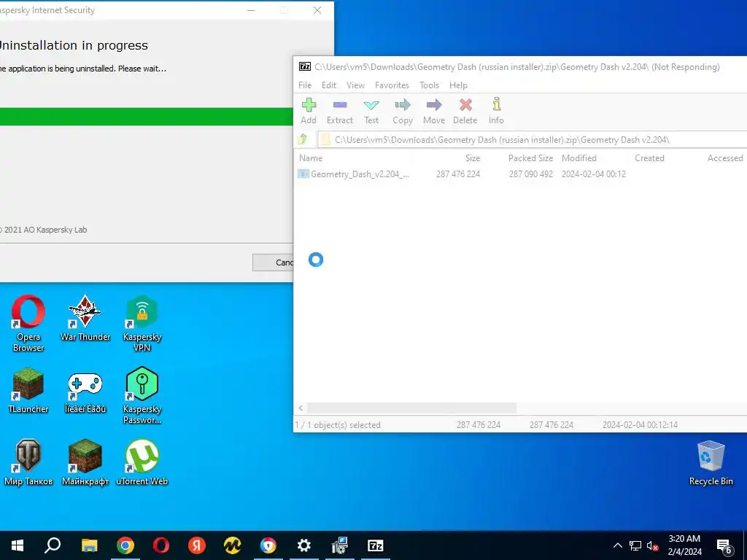Click the Add button in 7-Zip toolbar

click(309, 111)
